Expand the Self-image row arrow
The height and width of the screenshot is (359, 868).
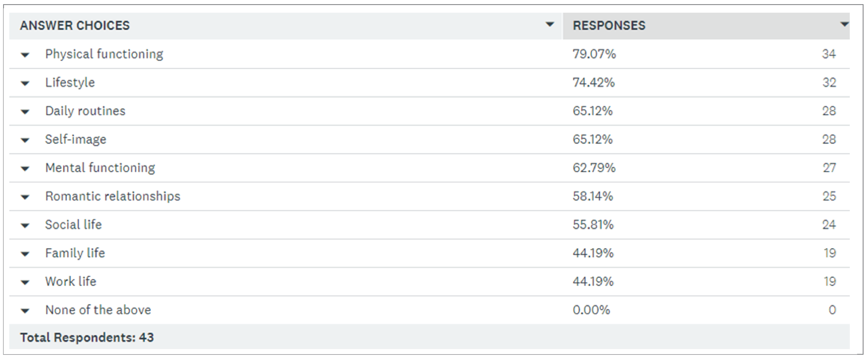point(25,140)
